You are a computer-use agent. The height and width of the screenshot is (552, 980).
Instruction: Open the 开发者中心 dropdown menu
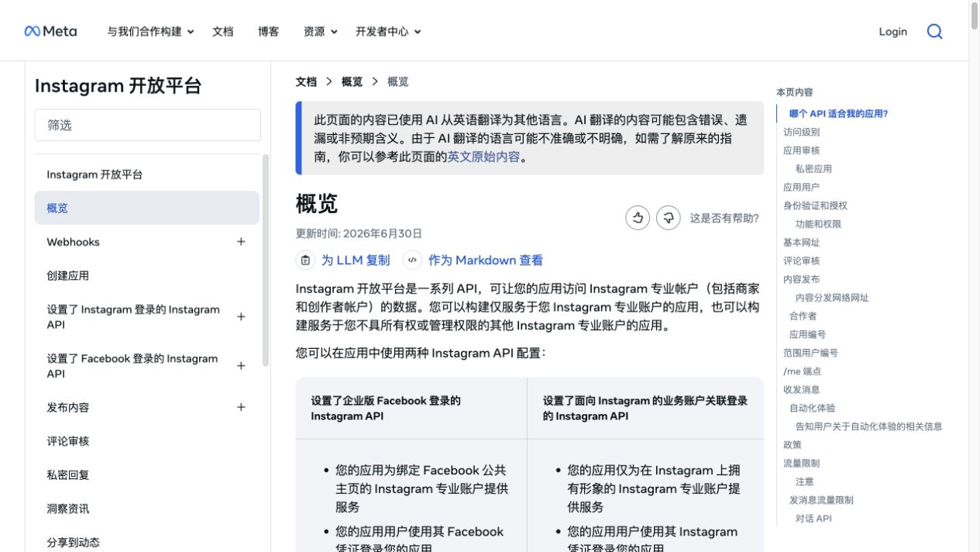388,31
